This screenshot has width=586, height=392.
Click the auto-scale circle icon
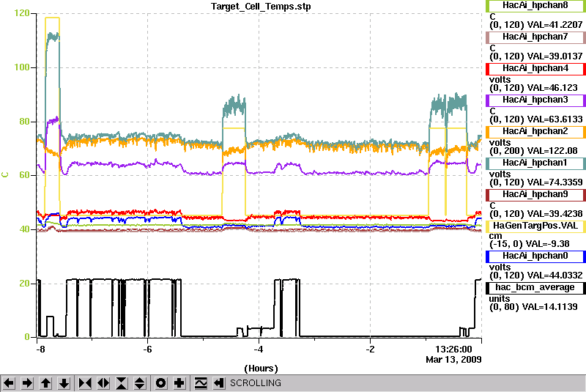pyautogui.click(x=161, y=383)
